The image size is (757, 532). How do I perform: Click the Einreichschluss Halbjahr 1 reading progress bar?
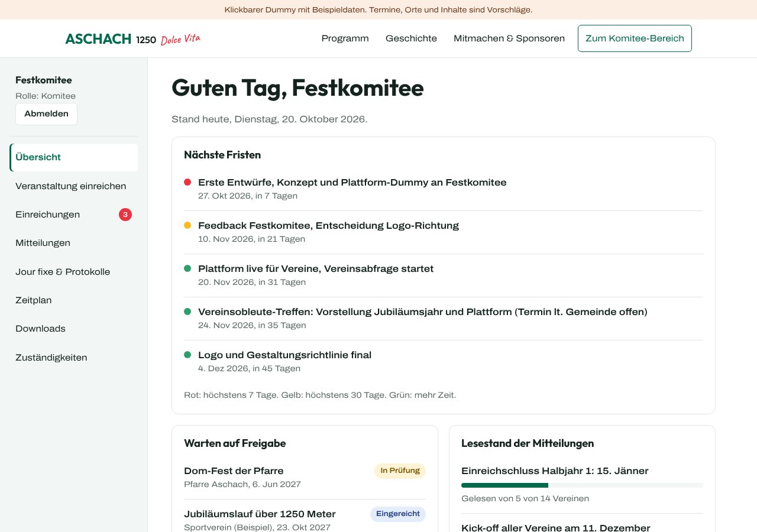tap(582, 485)
